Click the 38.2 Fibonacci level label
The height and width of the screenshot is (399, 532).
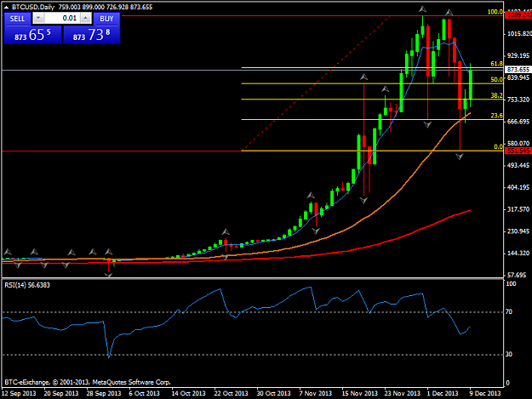[497, 95]
